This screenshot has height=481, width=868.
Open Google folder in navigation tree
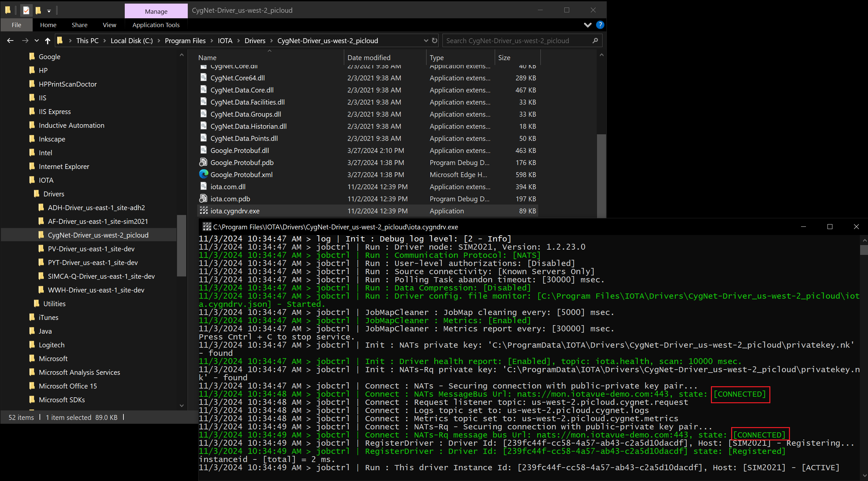(x=49, y=57)
